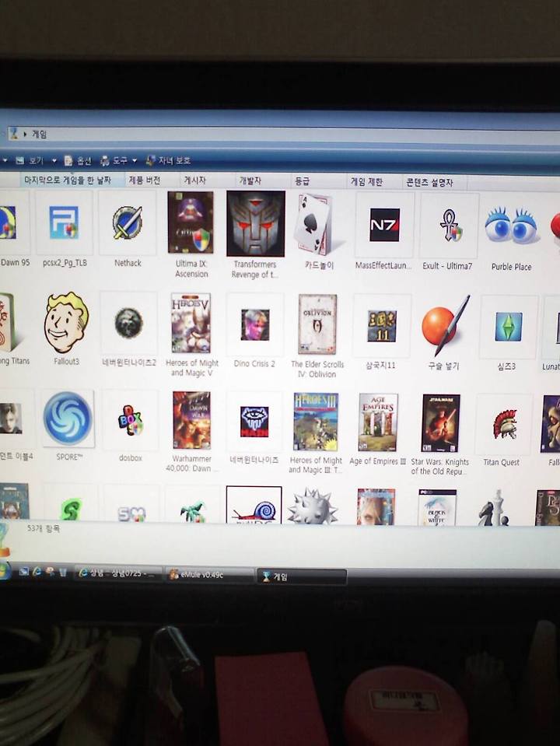Screen dimensions: 560x746
Task: Click the 'Purble Place' label text
Action: pyautogui.click(x=512, y=267)
